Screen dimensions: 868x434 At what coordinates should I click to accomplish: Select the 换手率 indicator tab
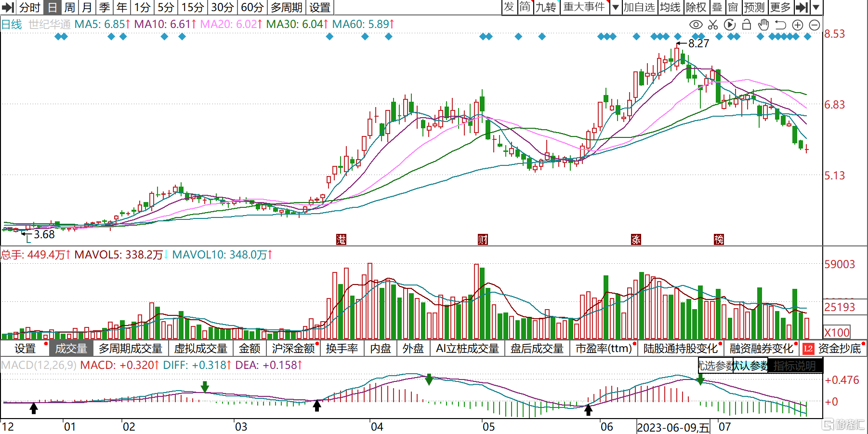click(x=342, y=348)
